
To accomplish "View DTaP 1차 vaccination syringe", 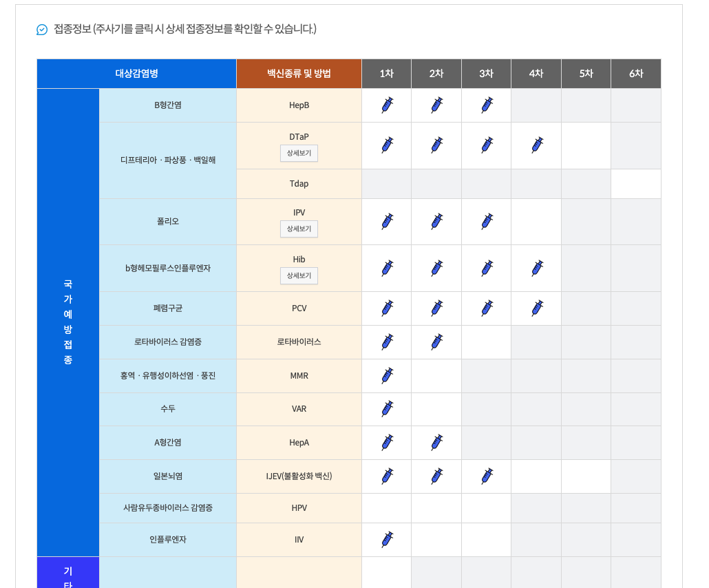I will (388, 145).
